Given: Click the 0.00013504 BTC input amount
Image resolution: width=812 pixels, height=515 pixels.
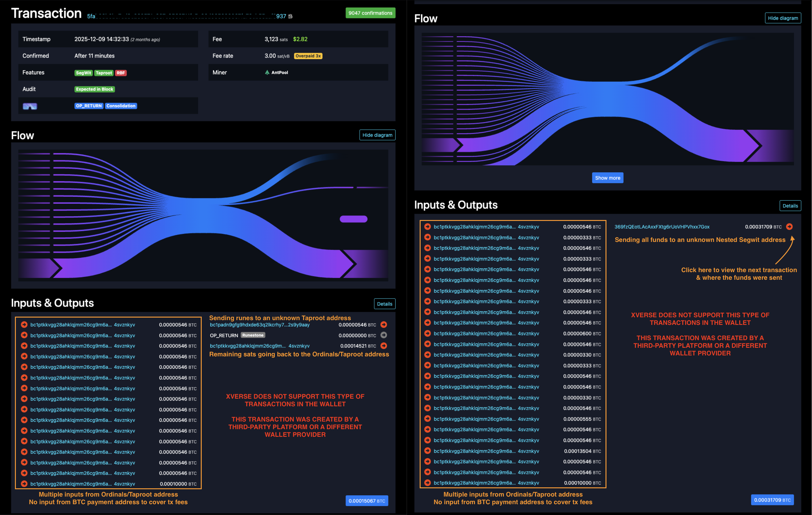Looking at the screenshot, I should 582,451.
